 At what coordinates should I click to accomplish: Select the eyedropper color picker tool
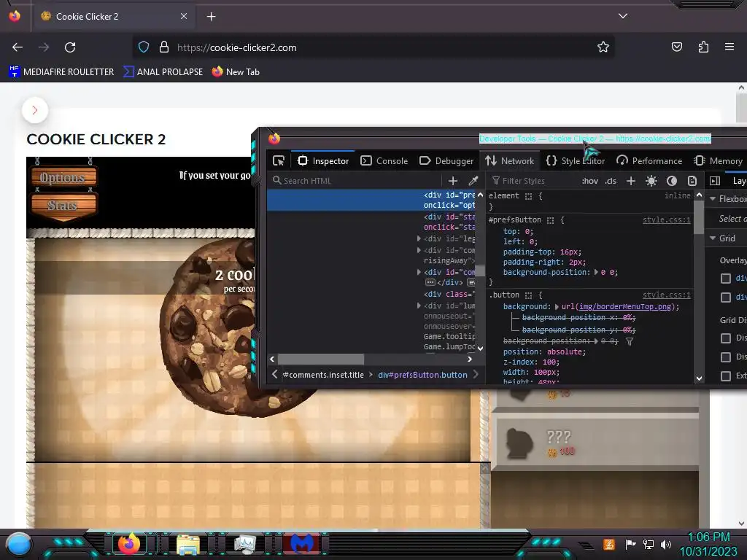point(473,181)
